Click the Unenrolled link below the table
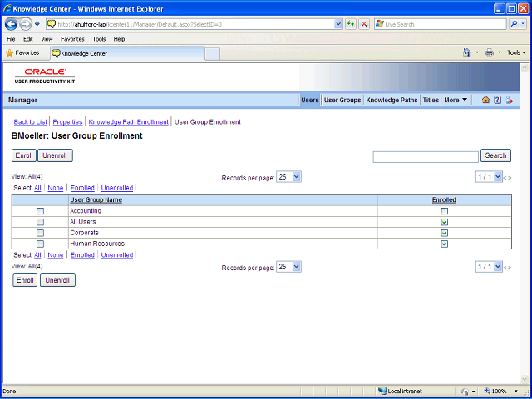This screenshot has width=532, height=399. pyautogui.click(x=117, y=255)
